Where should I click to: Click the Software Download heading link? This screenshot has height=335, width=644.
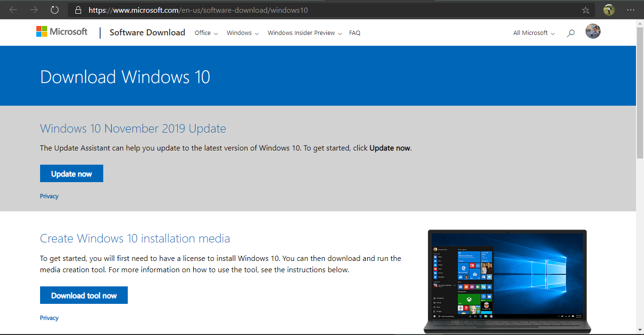click(x=147, y=33)
